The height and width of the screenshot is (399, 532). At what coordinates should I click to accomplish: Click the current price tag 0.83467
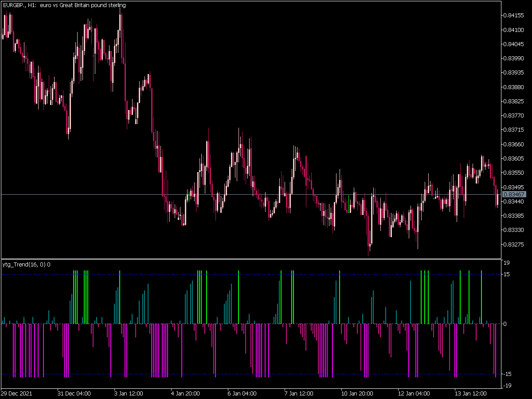515,194
